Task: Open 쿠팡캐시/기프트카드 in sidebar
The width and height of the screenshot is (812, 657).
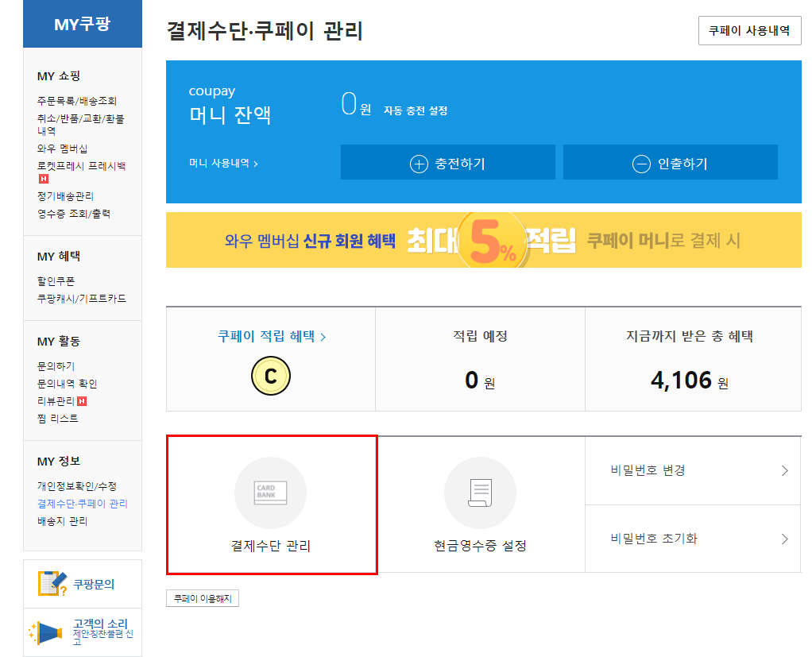Action: pyautogui.click(x=82, y=299)
